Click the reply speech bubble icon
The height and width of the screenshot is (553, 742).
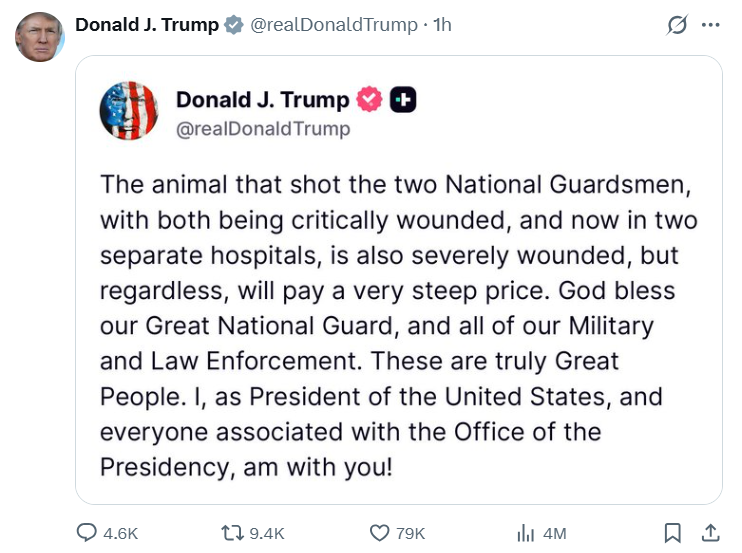[87, 533]
